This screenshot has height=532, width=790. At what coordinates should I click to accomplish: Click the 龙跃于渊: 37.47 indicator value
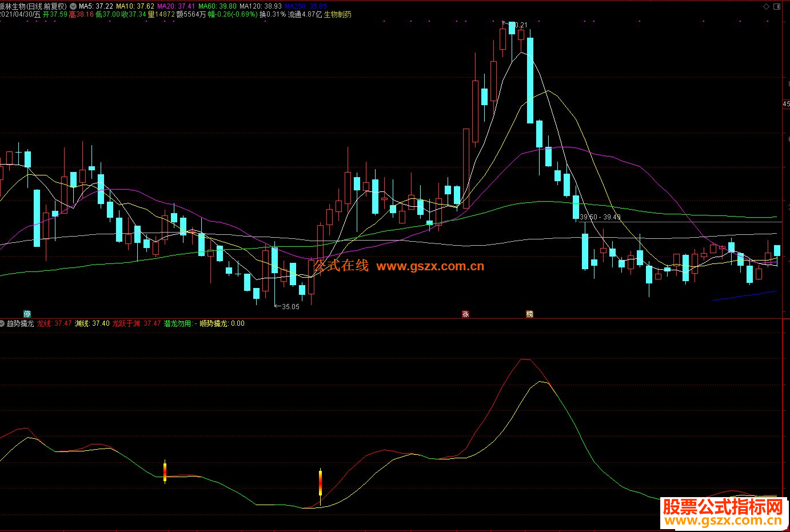[137, 323]
